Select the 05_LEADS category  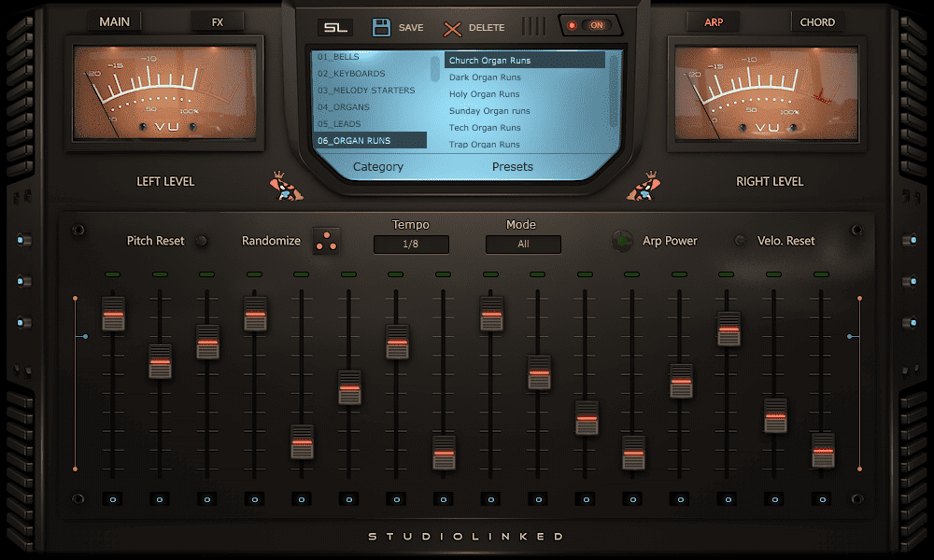pos(370,124)
